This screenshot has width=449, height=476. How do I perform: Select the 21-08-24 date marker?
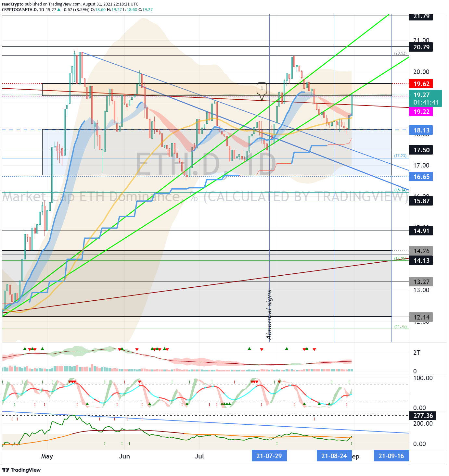point(334,456)
